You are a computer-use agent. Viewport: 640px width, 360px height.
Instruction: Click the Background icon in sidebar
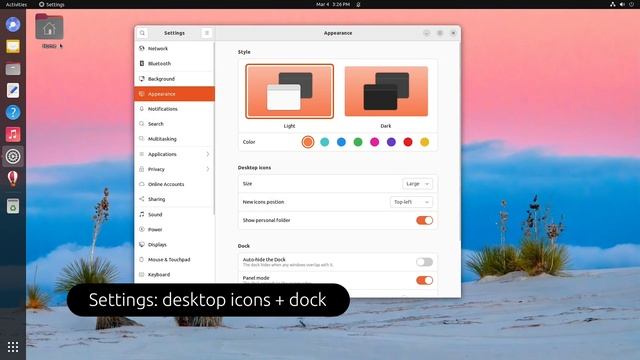coord(142,78)
